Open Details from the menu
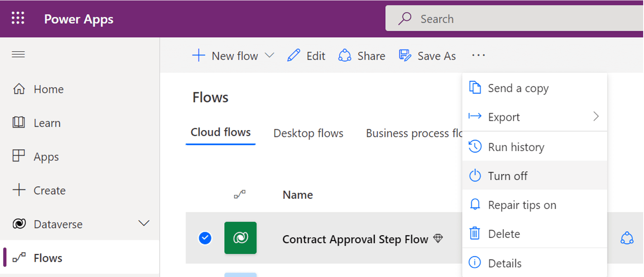The height and width of the screenshot is (277, 644). (535, 263)
